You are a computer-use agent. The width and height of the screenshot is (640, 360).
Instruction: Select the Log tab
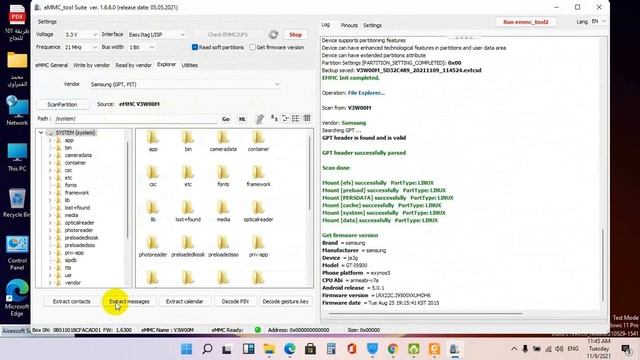point(325,25)
